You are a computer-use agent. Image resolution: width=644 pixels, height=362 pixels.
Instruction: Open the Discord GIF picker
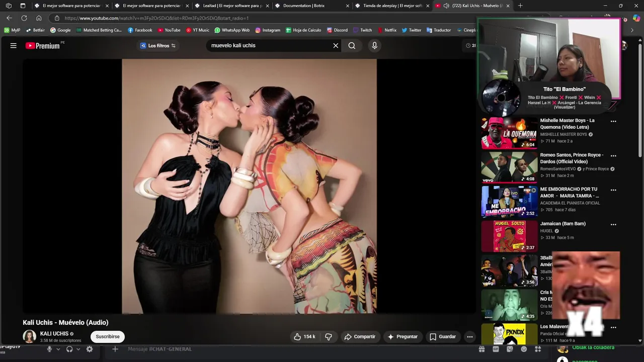(x=496, y=349)
